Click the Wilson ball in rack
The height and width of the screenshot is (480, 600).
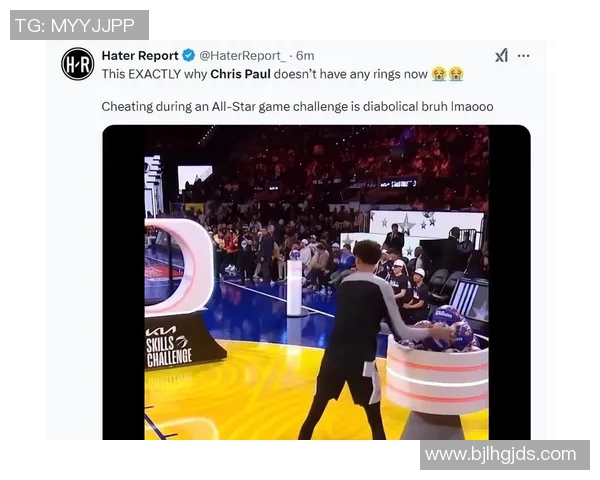[x=445, y=316]
